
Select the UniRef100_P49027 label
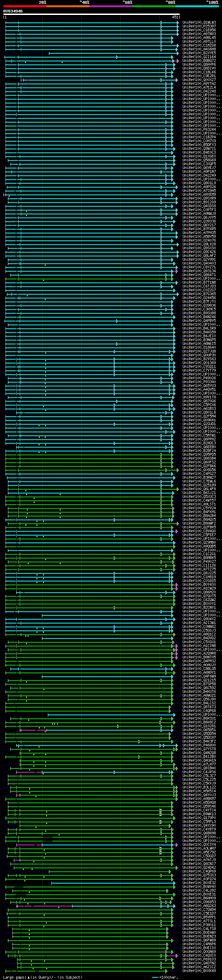tap(199, 561)
